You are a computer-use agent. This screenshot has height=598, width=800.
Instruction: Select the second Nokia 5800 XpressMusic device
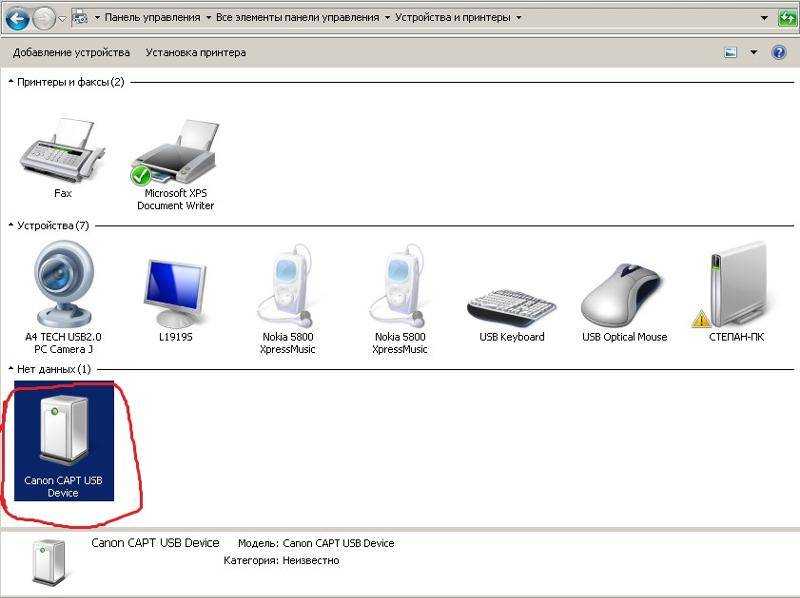(x=400, y=299)
